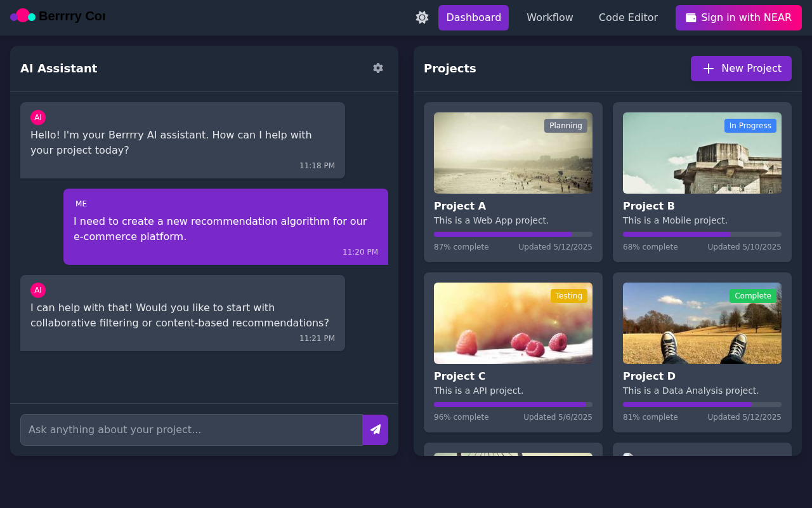Create a New Project
Image resolution: width=812 pixels, height=508 pixels.
click(x=741, y=68)
